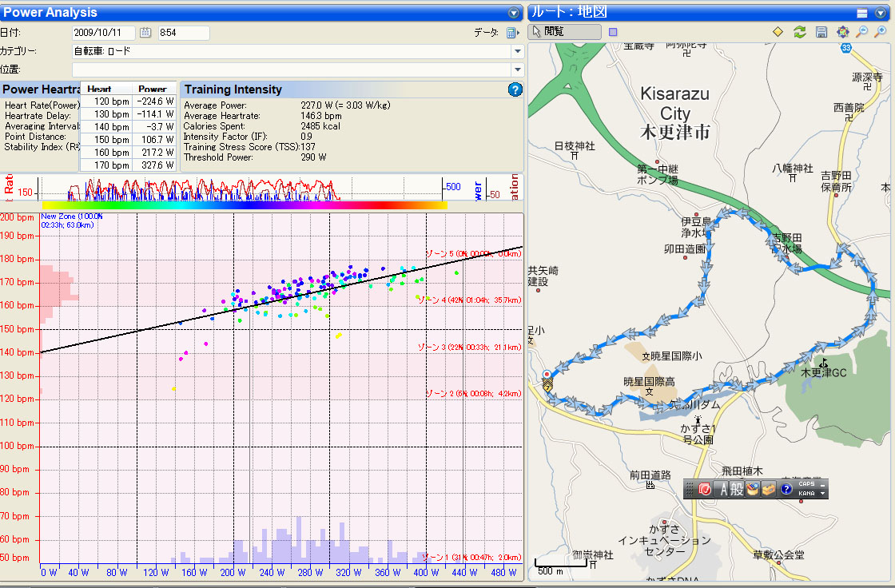Viewport: 895px width, 588px height.
Task: Select the Heart column header
Action: click(99, 89)
